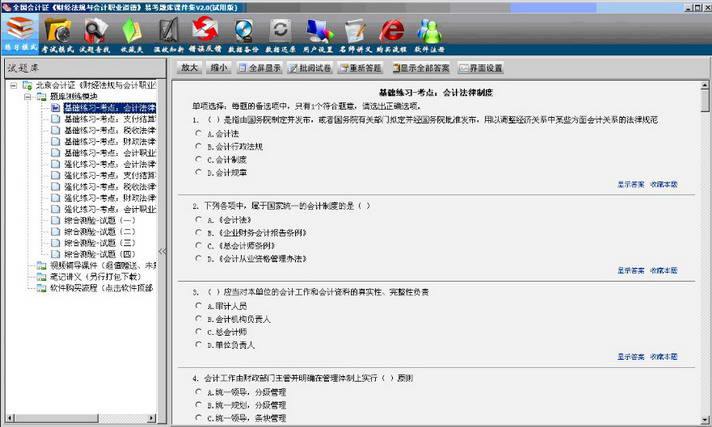Select option B 会计机构负责人 in question 3

tap(198, 318)
